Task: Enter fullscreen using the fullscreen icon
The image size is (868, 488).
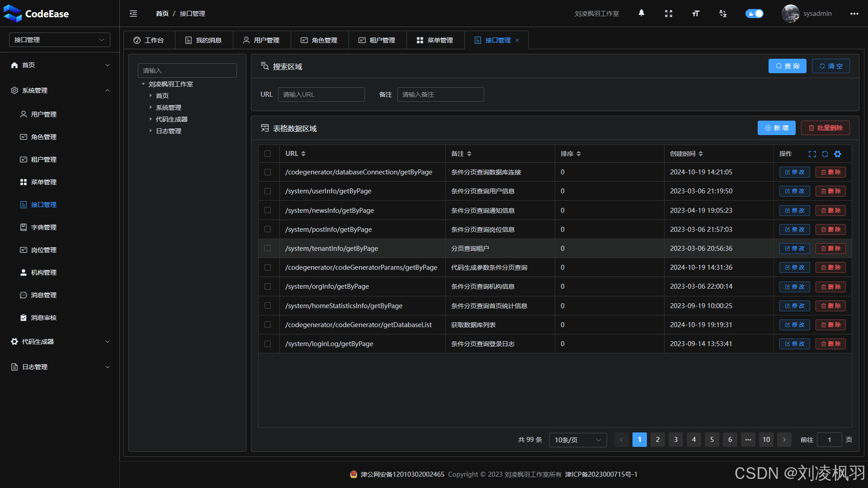Action: [x=669, y=13]
